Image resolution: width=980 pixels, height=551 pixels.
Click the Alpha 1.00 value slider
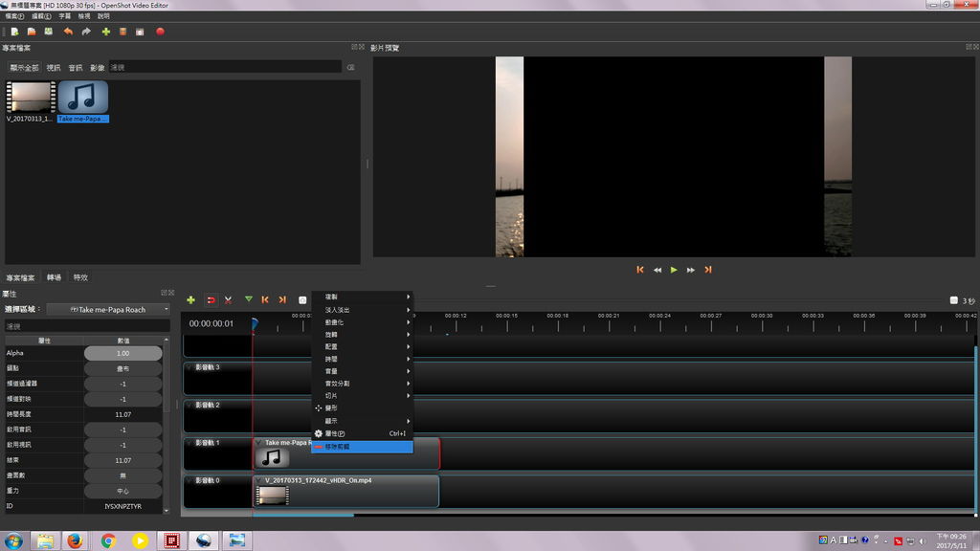(123, 353)
